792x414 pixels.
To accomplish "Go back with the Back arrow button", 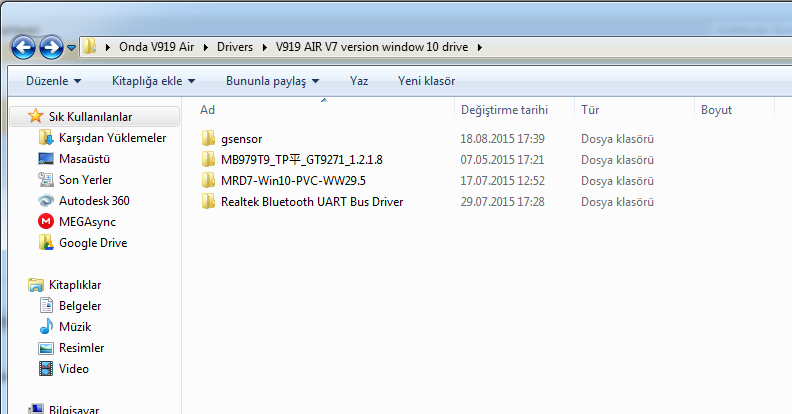I will point(23,48).
